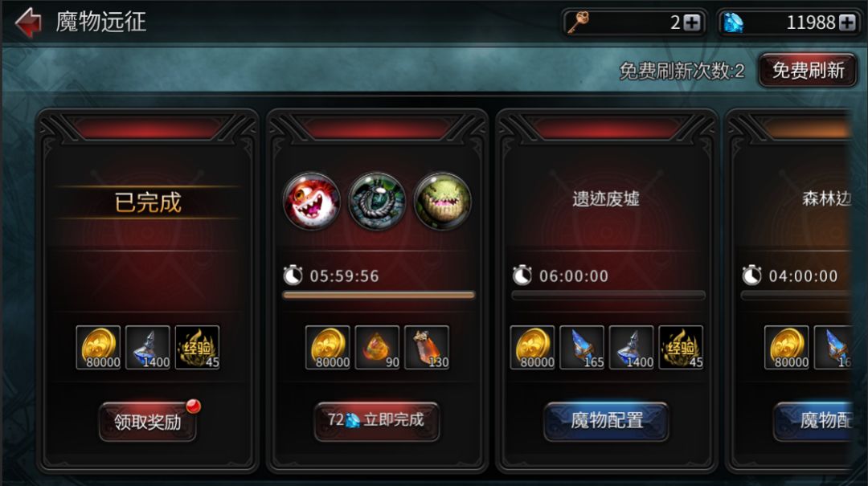Tap the blue diamond currency icon
Screen dimensions: 868x486
[734, 22]
